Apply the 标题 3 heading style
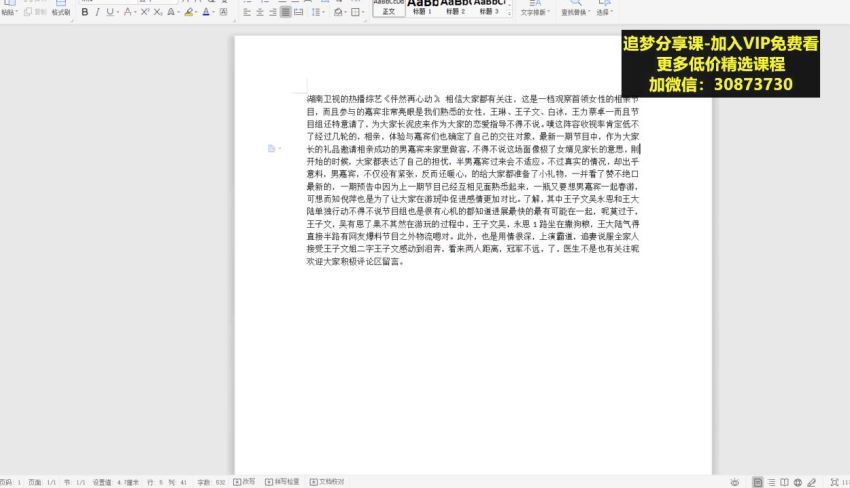 pos(489,8)
